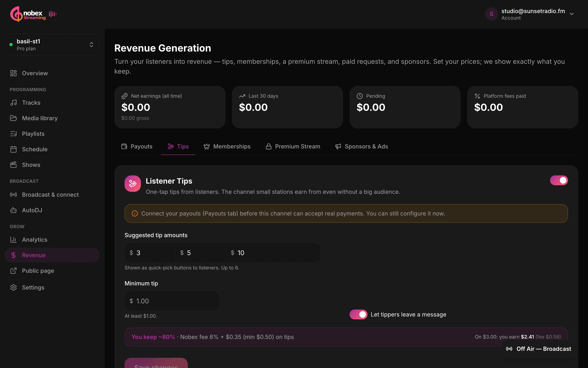This screenshot has width=588, height=368.
Task: Open Settings from the sidebar
Action: point(52,288)
